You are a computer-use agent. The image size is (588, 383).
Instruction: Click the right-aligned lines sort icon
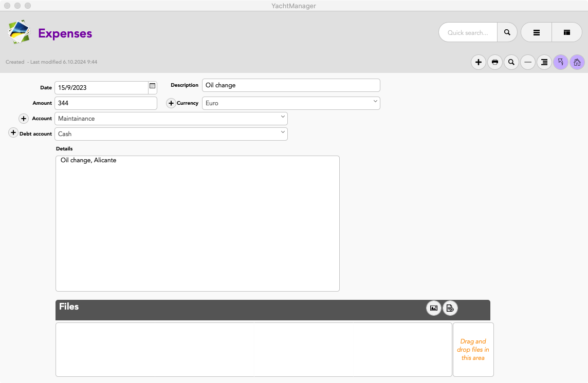click(x=544, y=62)
